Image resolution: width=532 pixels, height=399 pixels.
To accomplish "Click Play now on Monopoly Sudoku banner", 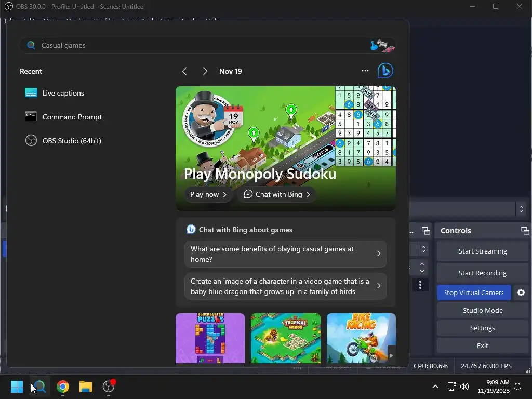I will pos(208,194).
